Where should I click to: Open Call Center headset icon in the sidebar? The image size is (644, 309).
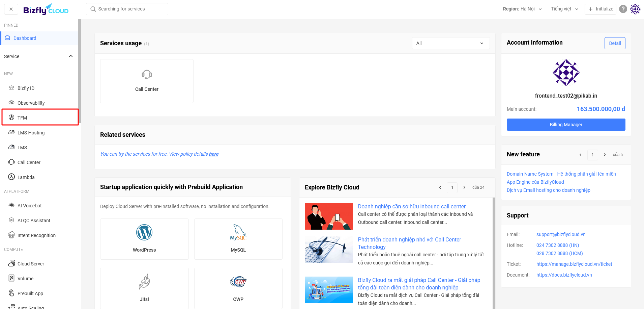click(11, 162)
